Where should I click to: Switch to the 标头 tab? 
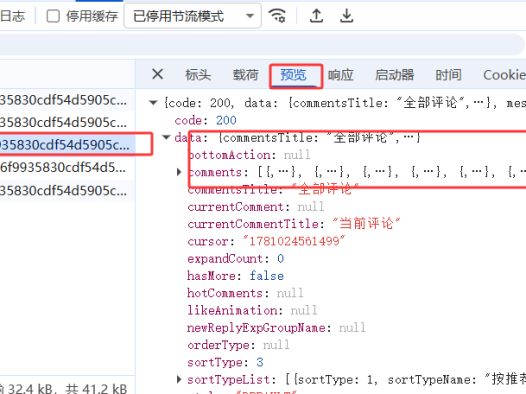point(198,74)
